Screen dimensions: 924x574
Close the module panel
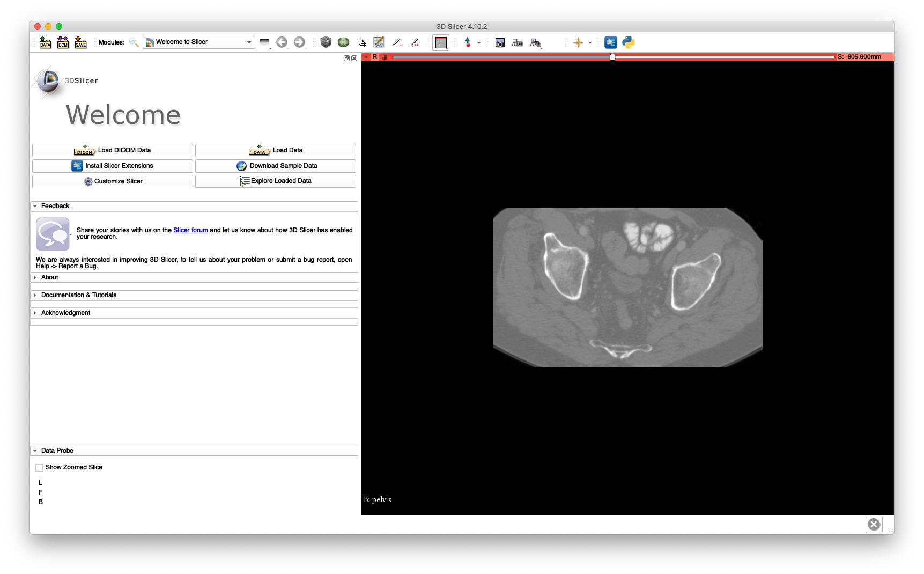354,58
